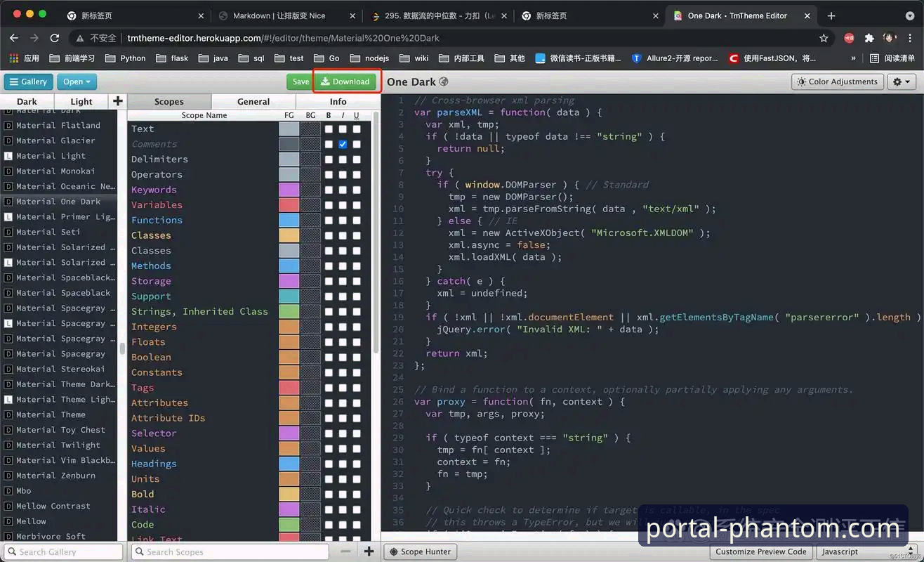Open the settings gear dropdown
The width and height of the screenshot is (924, 562).
click(902, 81)
